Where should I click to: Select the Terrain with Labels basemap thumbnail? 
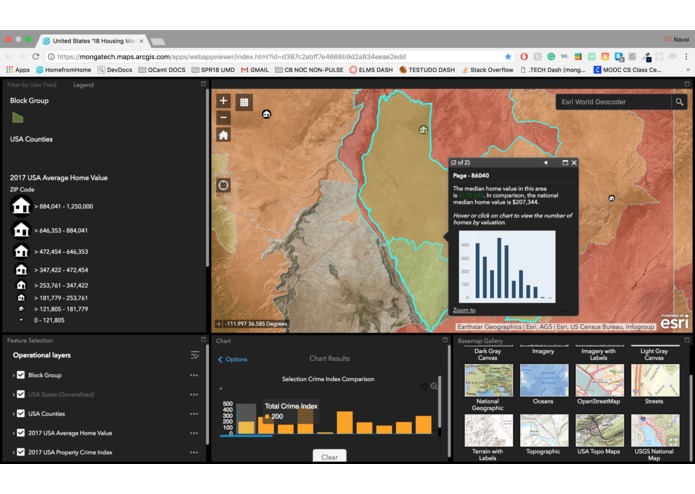click(x=488, y=430)
